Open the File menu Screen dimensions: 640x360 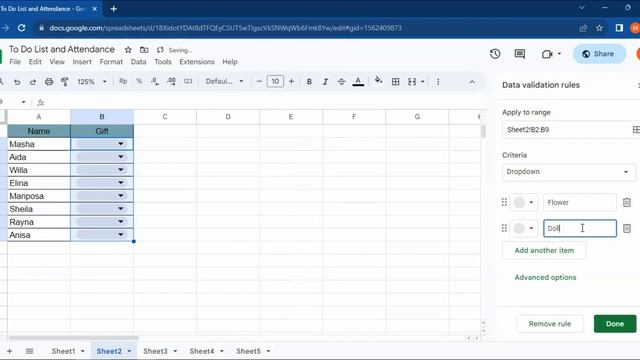coord(15,62)
